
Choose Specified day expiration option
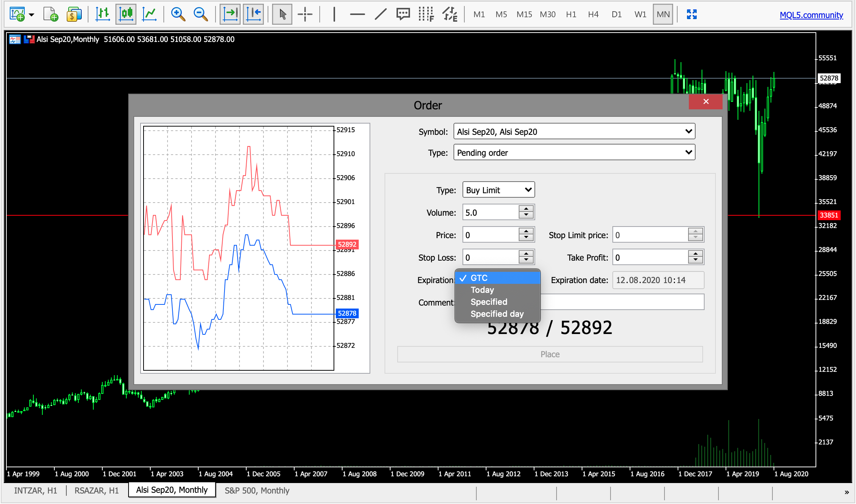[497, 314]
